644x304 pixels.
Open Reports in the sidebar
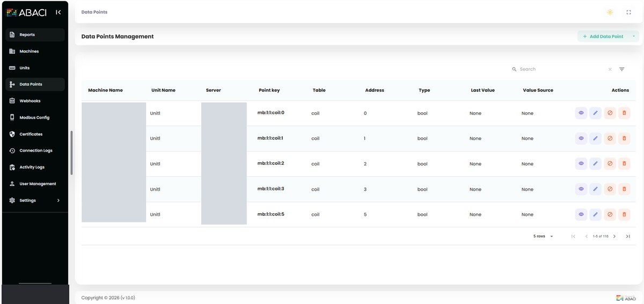coord(35,35)
